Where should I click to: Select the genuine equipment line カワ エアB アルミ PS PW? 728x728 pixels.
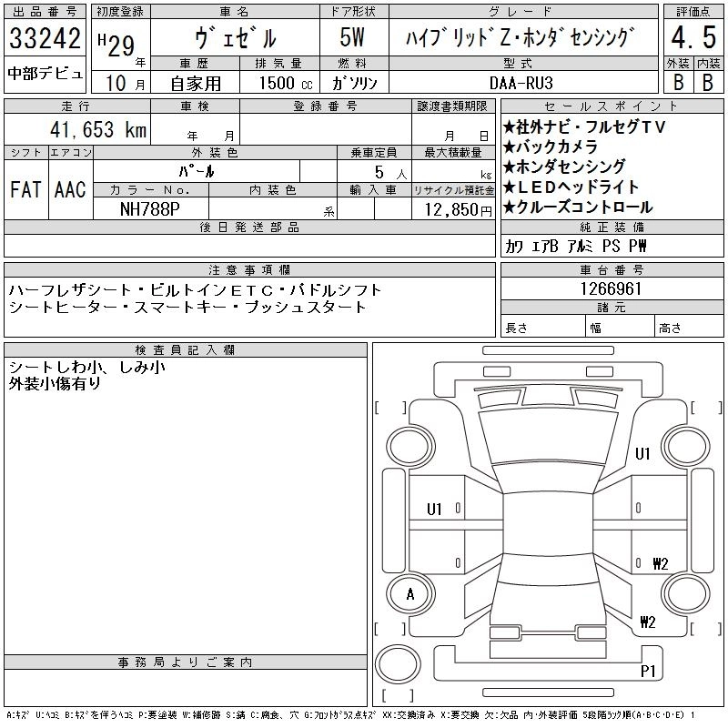click(575, 246)
